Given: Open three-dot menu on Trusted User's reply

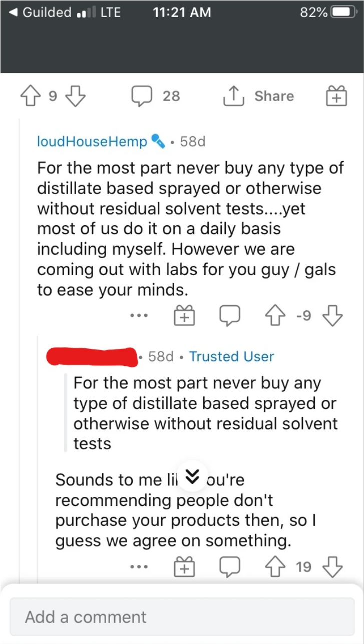Looking at the screenshot, I should point(138,567).
